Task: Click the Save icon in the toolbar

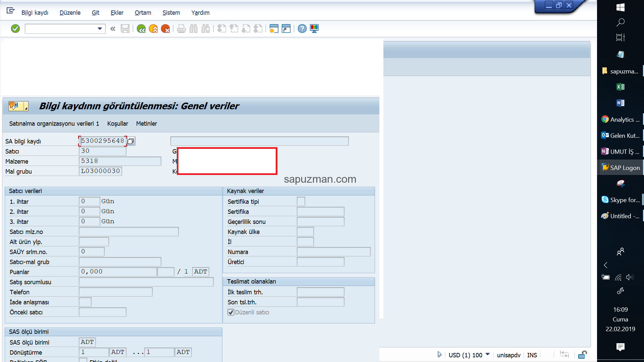Action: (x=125, y=28)
